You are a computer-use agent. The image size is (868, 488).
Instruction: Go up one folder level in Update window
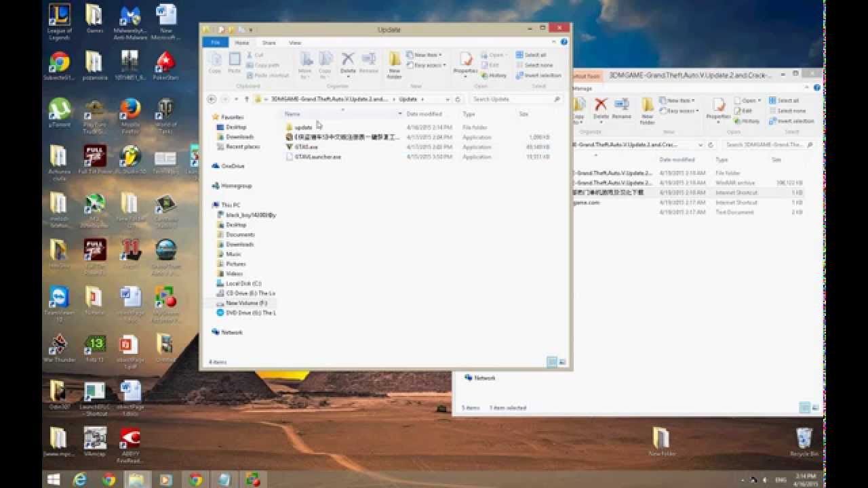pos(246,99)
